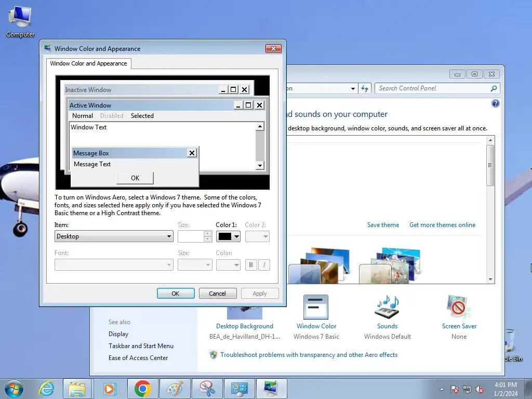Open Google Chrome from the taskbar

143,389
